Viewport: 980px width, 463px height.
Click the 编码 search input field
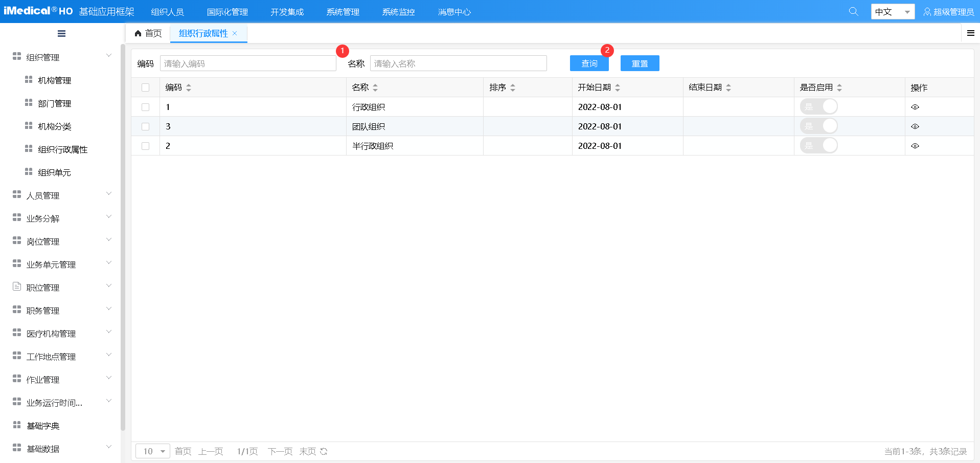(248, 63)
